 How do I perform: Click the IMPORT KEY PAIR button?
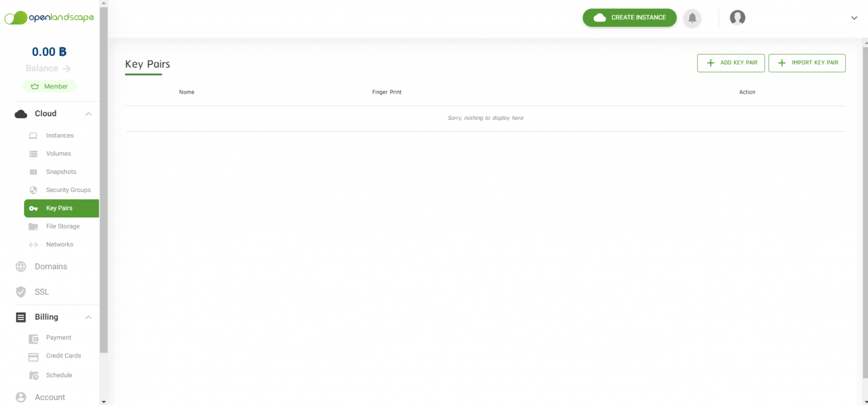(807, 63)
